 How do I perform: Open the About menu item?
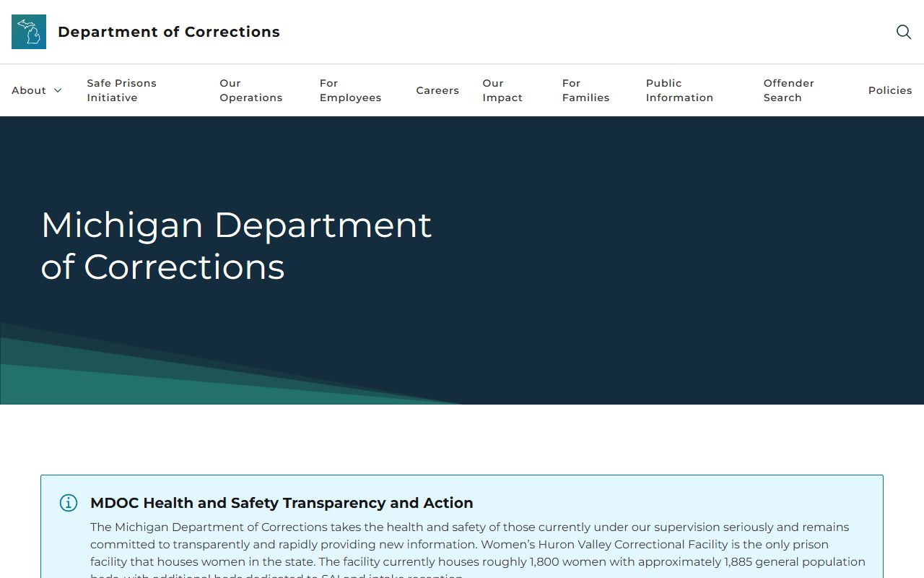tap(29, 90)
